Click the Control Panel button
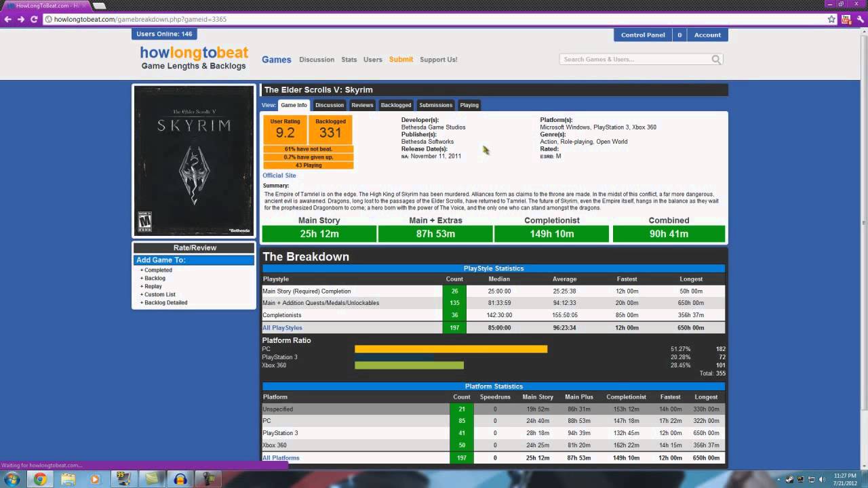This screenshot has height=488, width=868. click(x=643, y=35)
